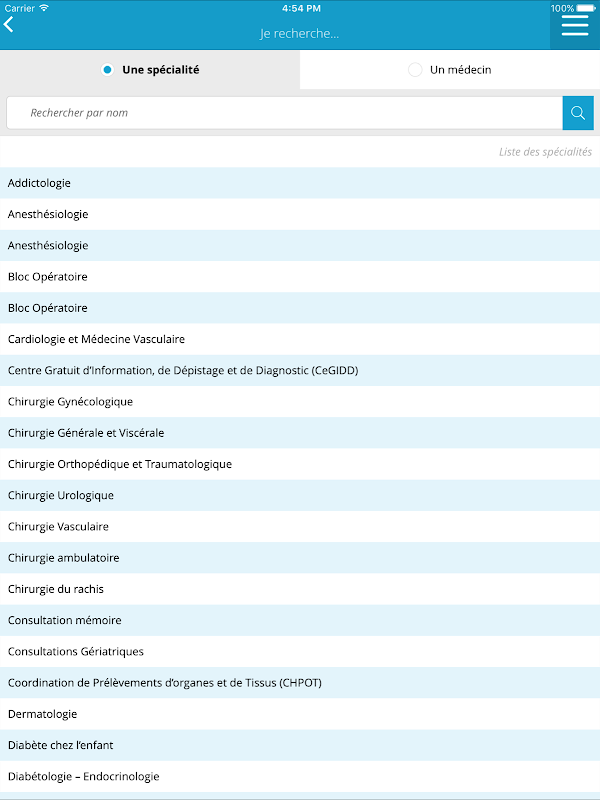Tap the blue search magnifier button

coord(578,113)
